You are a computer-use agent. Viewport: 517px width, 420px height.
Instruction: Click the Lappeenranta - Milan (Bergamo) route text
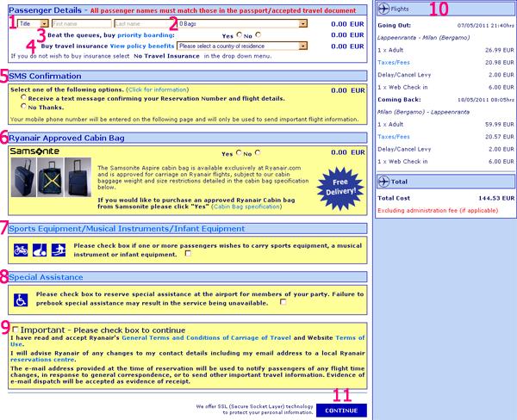[x=423, y=38]
